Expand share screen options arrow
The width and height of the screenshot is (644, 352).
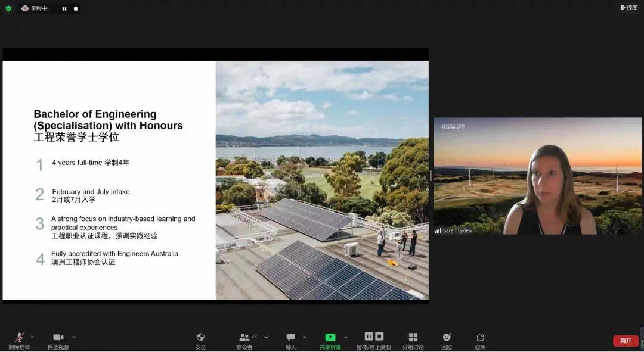tap(346, 337)
